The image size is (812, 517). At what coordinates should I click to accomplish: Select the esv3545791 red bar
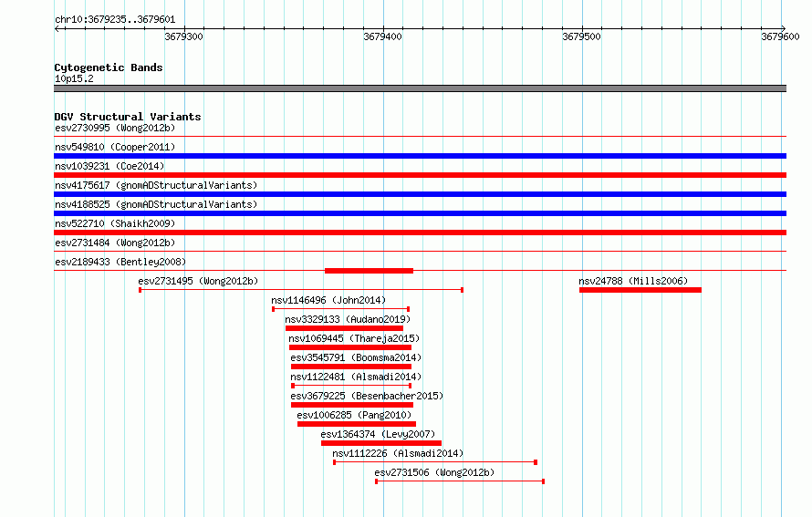click(x=351, y=367)
